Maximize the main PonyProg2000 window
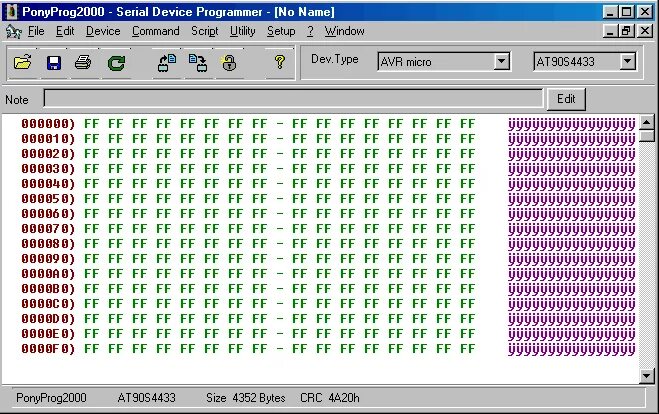Image resolution: width=659 pixels, height=414 pixels. pos(626,12)
